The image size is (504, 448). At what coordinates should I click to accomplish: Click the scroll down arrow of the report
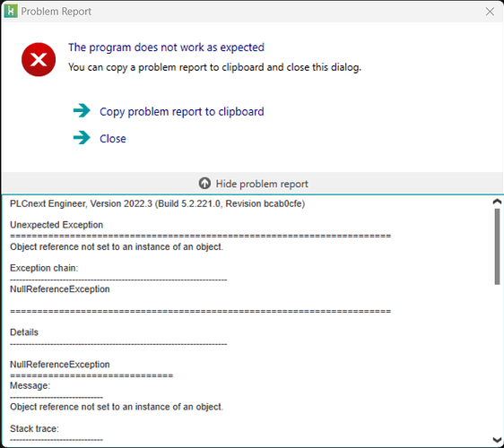497,440
